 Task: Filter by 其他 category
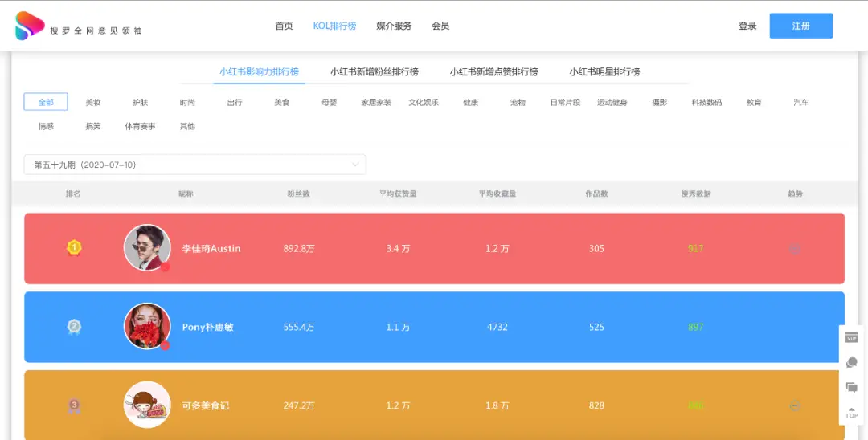(x=187, y=126)
